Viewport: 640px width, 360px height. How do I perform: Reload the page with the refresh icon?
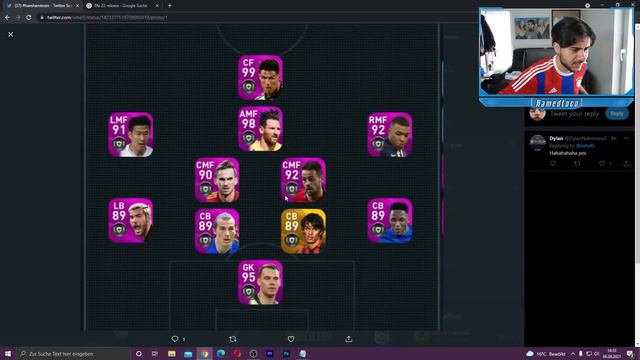pyautogui.click(x=29, y=18)
